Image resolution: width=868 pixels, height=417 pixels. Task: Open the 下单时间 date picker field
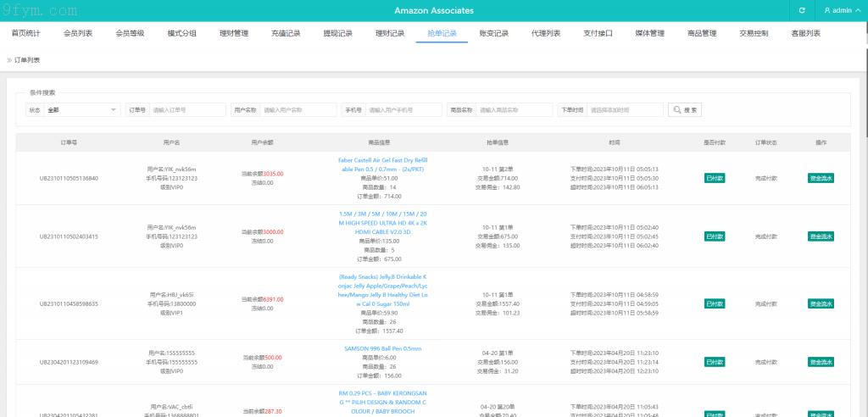tap(625, 110)
